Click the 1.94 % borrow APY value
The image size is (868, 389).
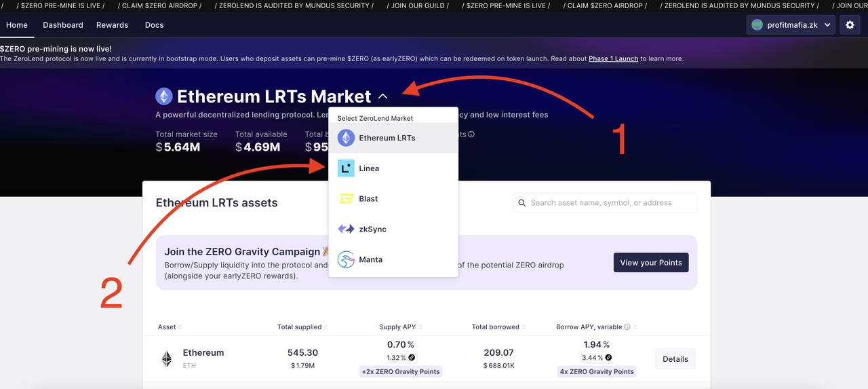pyautogui.click(x=597, y=345)
